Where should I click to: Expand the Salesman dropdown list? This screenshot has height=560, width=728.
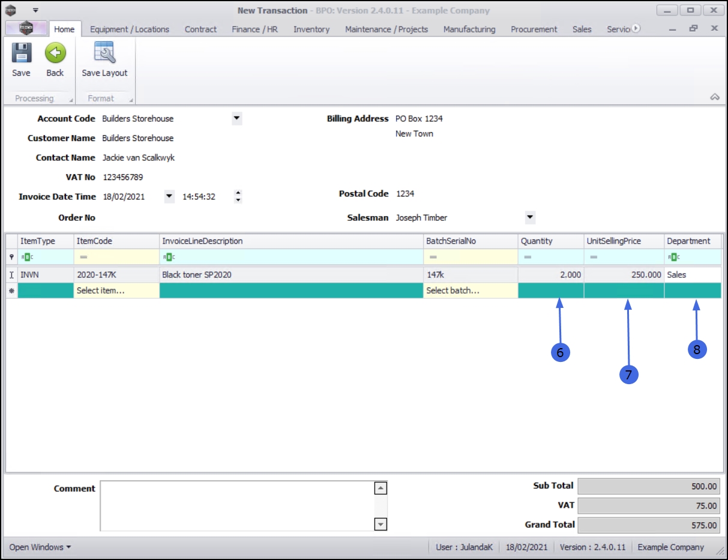(x=529, y=217)
